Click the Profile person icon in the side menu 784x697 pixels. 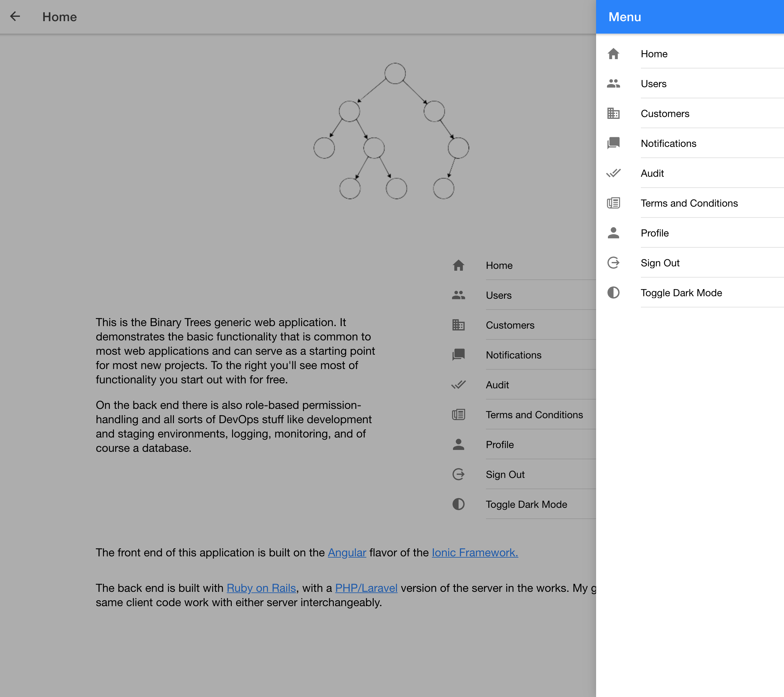point(613,233)
